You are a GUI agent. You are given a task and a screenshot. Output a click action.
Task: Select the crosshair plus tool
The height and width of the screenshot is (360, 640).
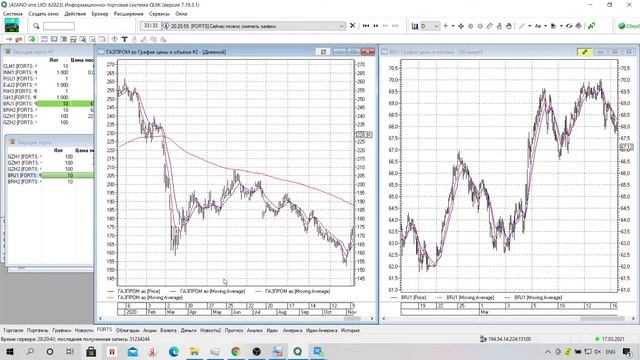pos(446,26)
